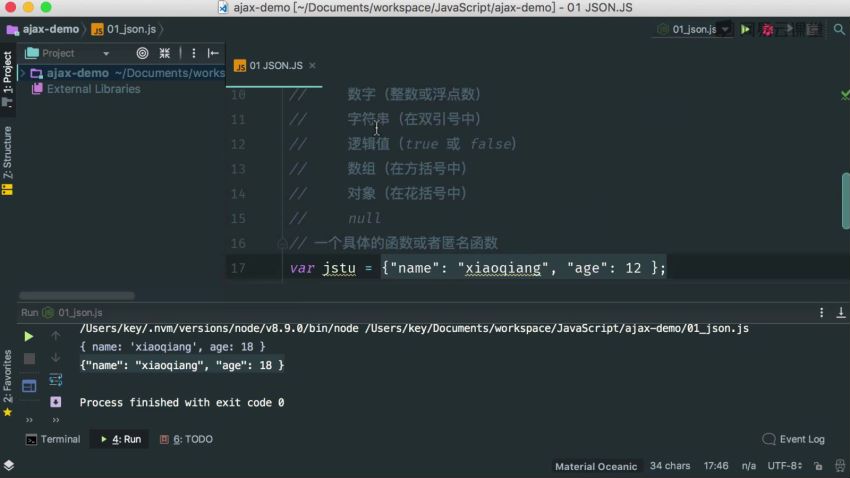Click the scroll-from-source target icon
The width and height of the screenshot is (850, 478).
click(x=142, y=53)
